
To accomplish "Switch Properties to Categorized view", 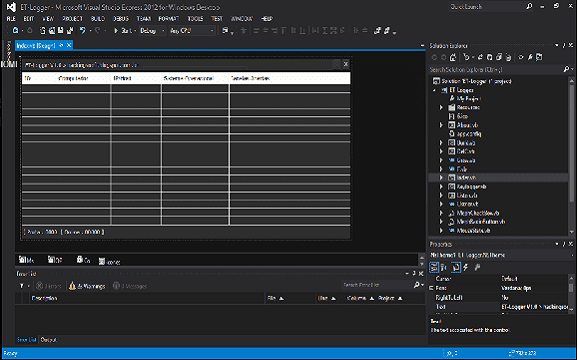I will 434,268.
